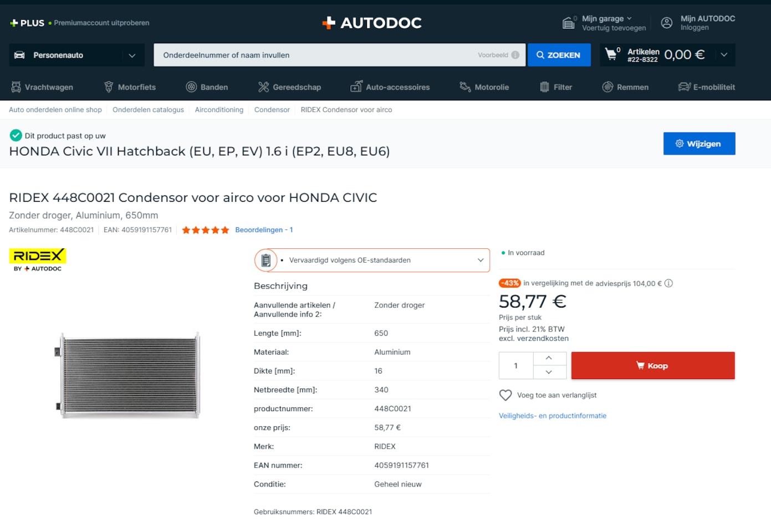This screenshot has height=532, width=771.
Task: Decrease quantity with the down arrow
Action: pyautogui.click(x=549, y=372)
